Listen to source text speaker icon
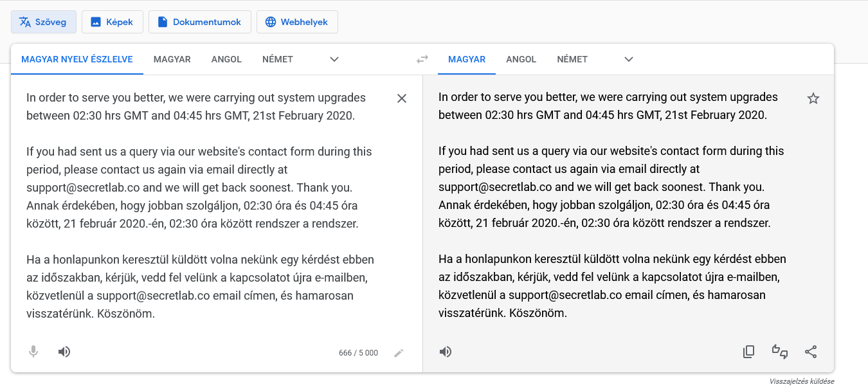The image size is (868, 389). click(64, 352)
